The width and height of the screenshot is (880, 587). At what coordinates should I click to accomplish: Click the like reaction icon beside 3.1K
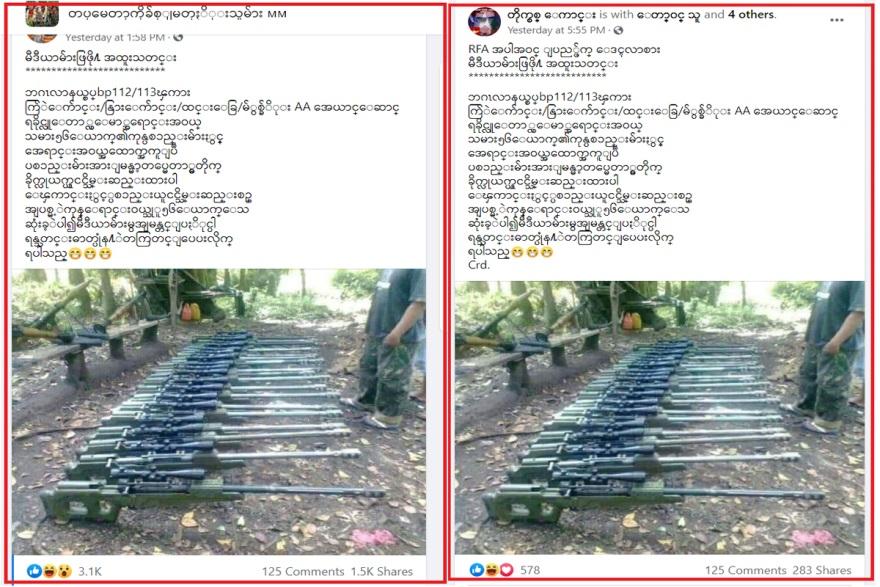[34, 571]
